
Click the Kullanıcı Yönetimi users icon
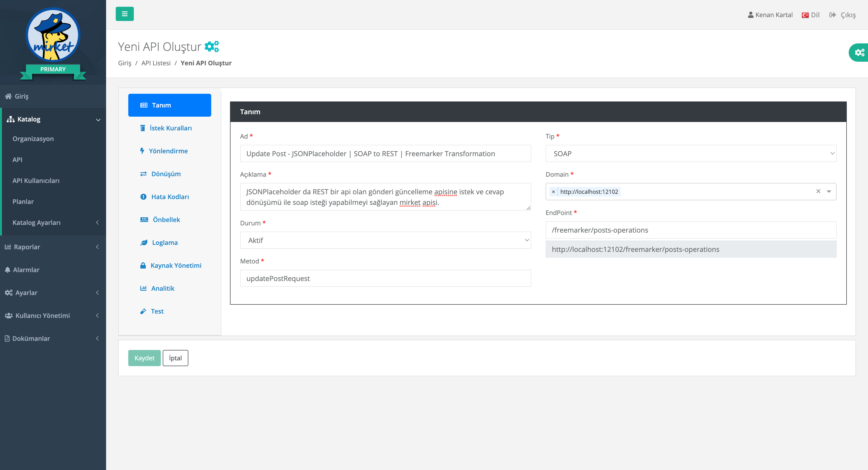[8, 316]
